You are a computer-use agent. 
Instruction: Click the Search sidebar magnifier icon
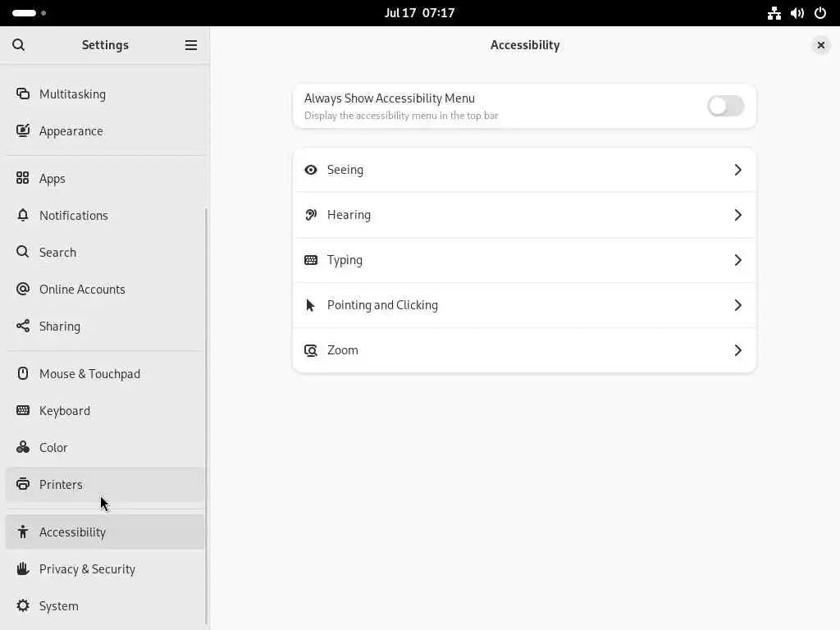[x=22, y=252]
